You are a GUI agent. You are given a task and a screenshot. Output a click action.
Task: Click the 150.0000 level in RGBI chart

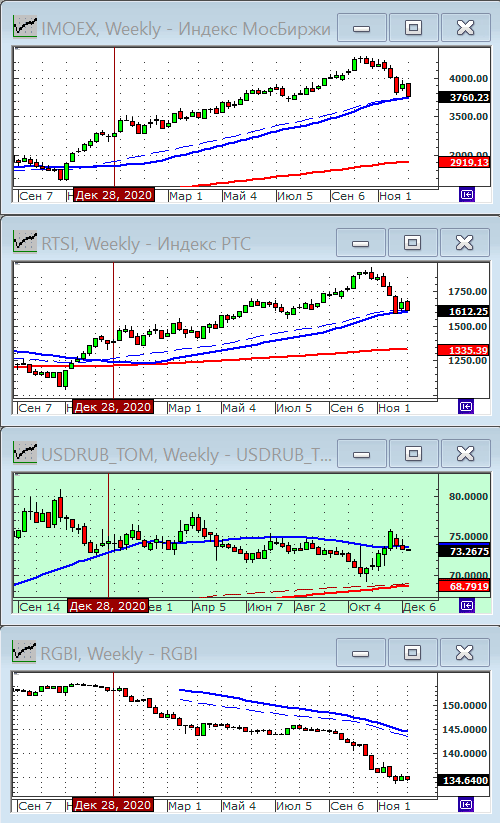[x=464, y=705]
